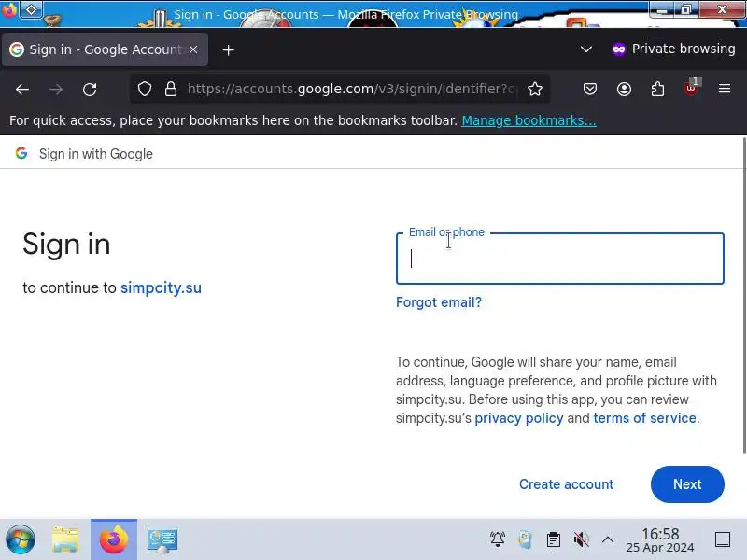The width and height of the screenshot is (747, 560).
Task: Click the address bar URL
Action: [352, 89]
